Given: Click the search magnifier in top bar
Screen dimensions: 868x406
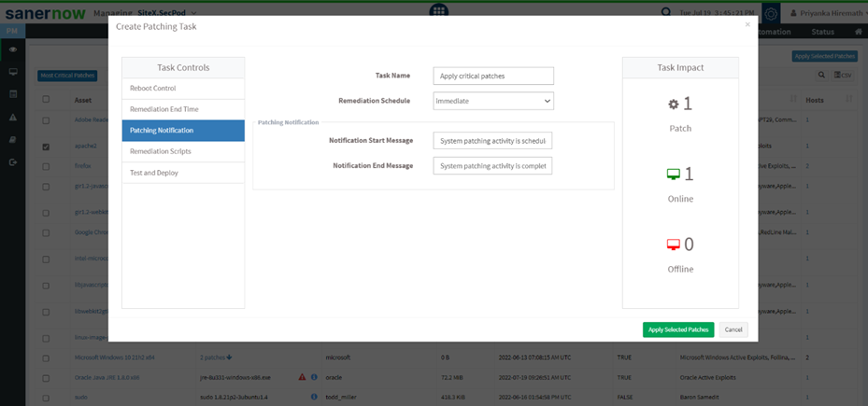Looking at the screenshot, I should (x=666, y=13).
